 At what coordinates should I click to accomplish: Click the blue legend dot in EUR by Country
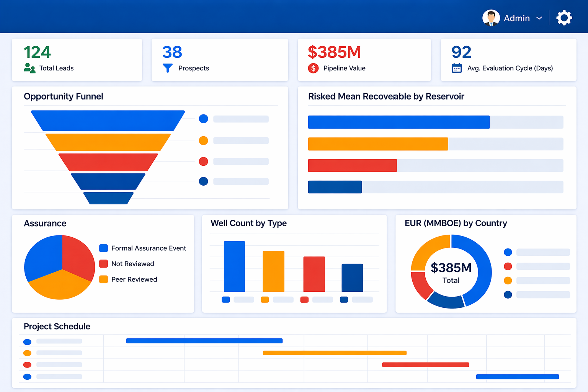point(508,252)
